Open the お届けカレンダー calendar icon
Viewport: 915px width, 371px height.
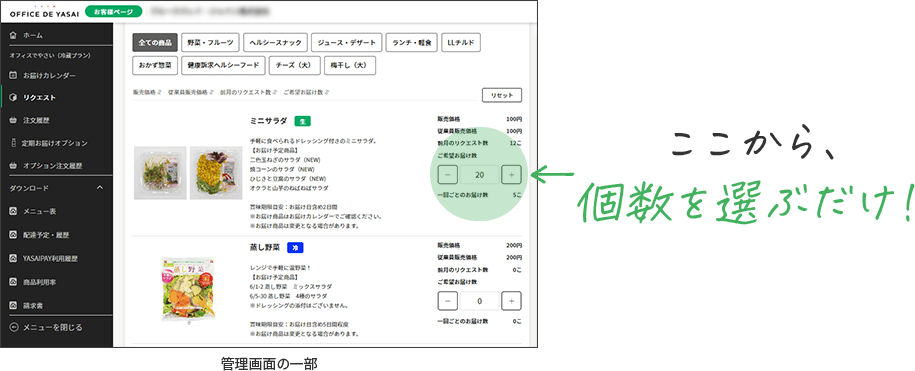click(13, 75)
